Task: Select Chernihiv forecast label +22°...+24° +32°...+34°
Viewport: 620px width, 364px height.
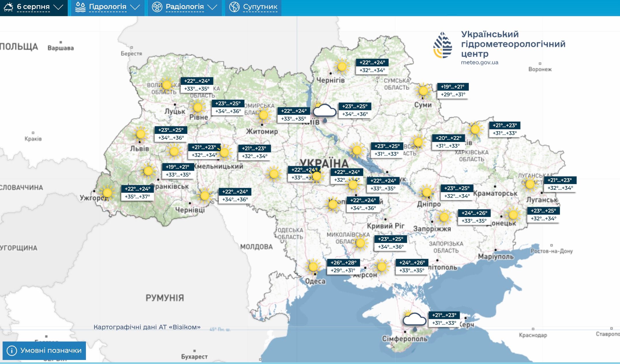Action: (x=372, y=66)
